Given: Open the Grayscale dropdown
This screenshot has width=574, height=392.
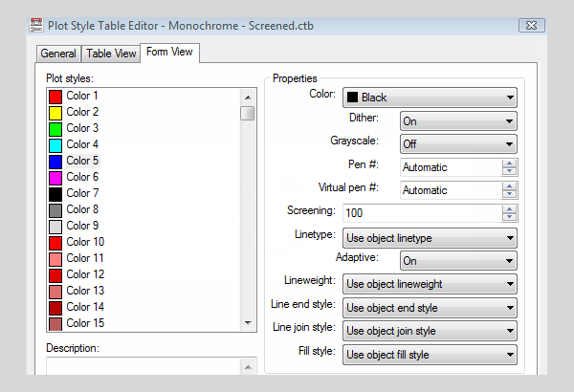Looking at the screenshot, I should 458,144.
